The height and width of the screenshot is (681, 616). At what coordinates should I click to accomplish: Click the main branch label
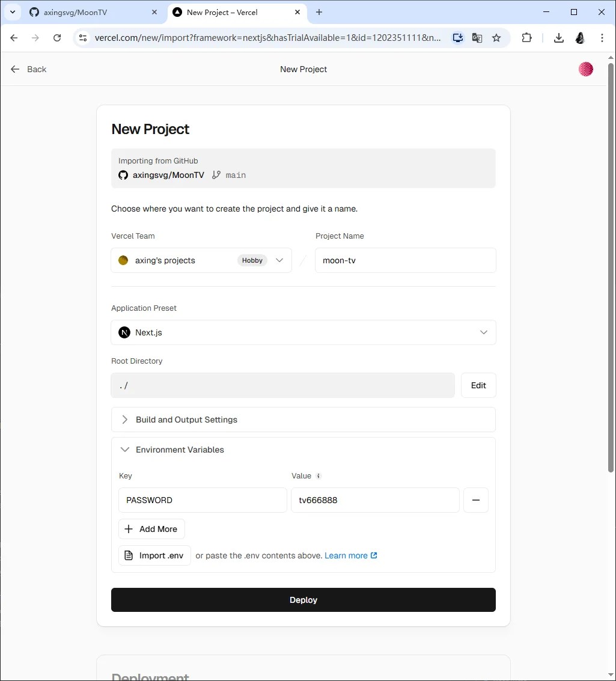click(236, 175)
